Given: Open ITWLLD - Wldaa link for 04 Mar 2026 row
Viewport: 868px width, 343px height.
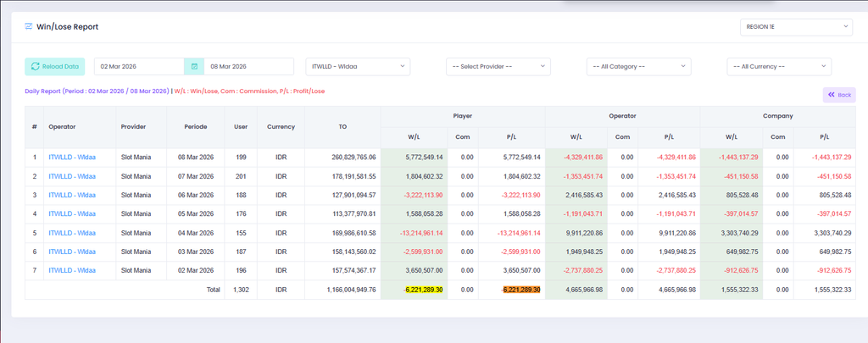Looking at the screenshot, I should [x=72, y=232].
